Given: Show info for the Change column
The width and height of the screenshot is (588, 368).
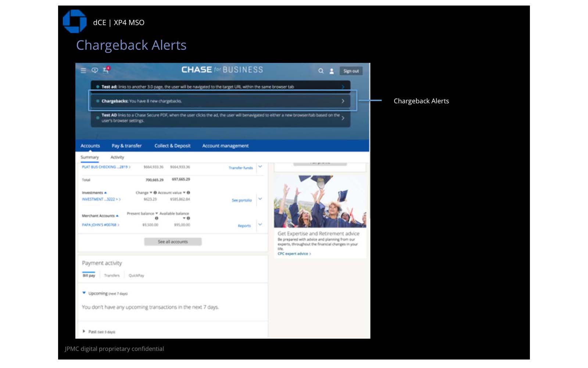Looking at the screenshot, I should [155, 192].
